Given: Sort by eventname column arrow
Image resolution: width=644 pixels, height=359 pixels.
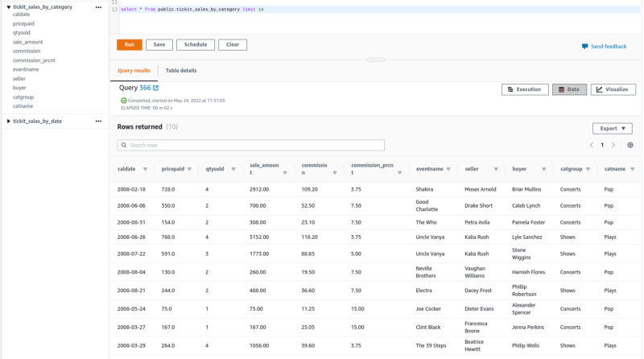Looking at the screenshot, I should pos(448,169).
